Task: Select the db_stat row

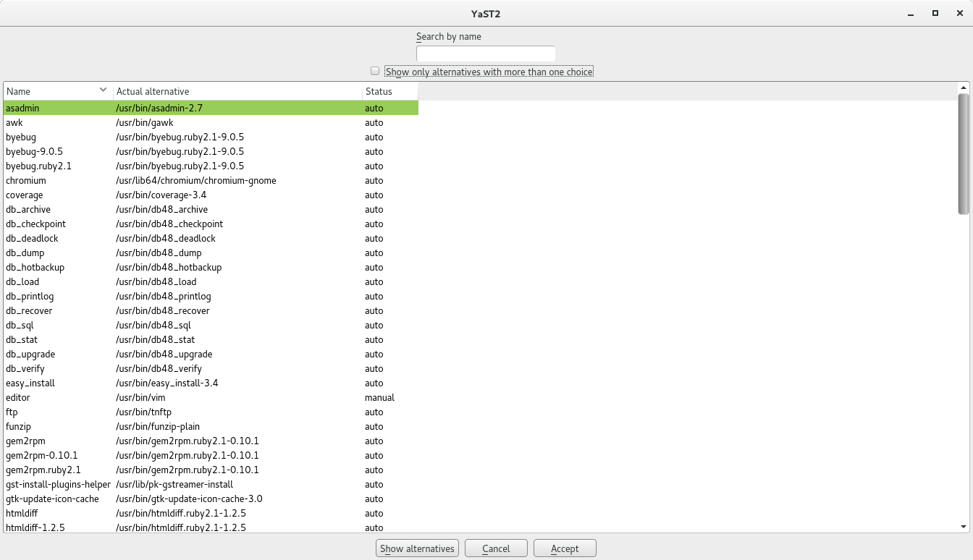Action: pos(211,339)
